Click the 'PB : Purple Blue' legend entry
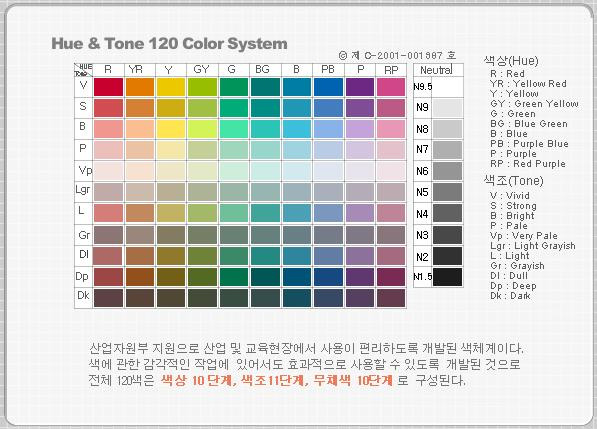Image resolution: width=597 pixels, height=429 pixels. click(x=529, y=144)
